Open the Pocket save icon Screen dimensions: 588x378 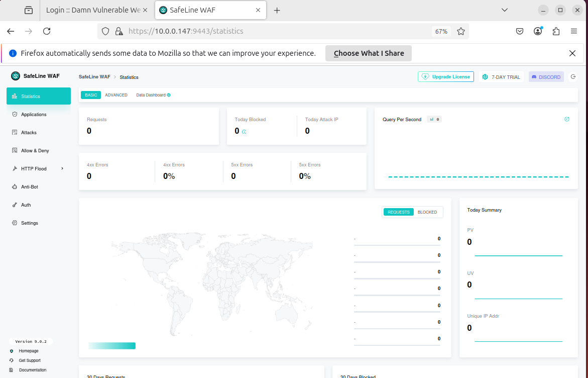(519, 31)
